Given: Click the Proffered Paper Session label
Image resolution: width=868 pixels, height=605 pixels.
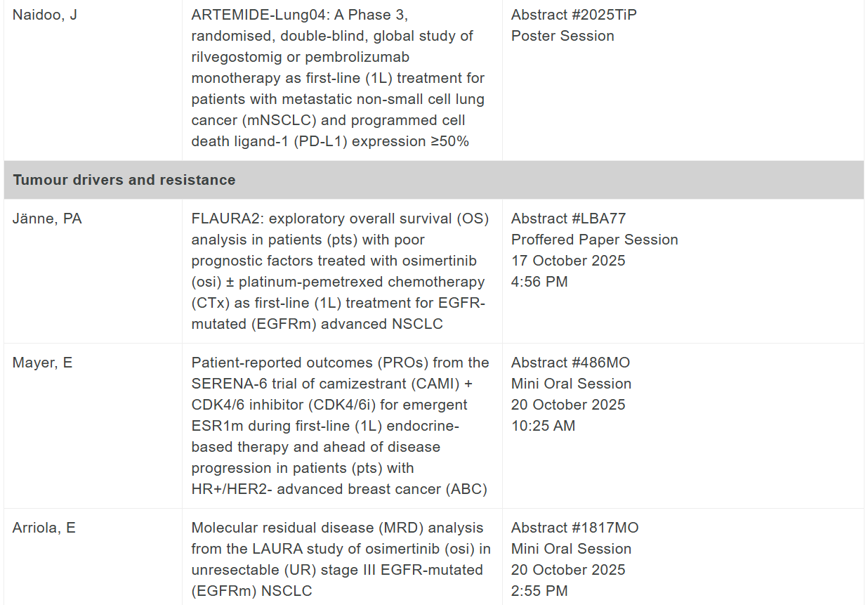Looking at the screenshot, I should [x=594, y=240].
